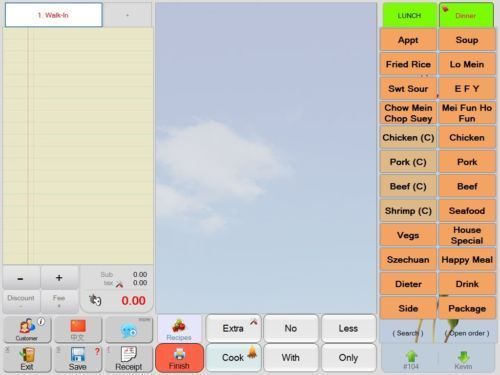Switch to the LUNCH menu tab

point(409,15)
